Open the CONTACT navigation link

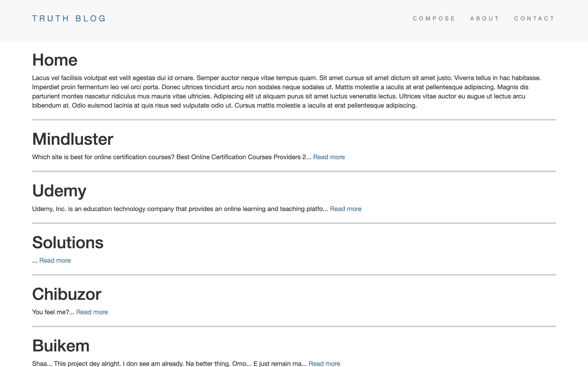click(x=534, y=18)
